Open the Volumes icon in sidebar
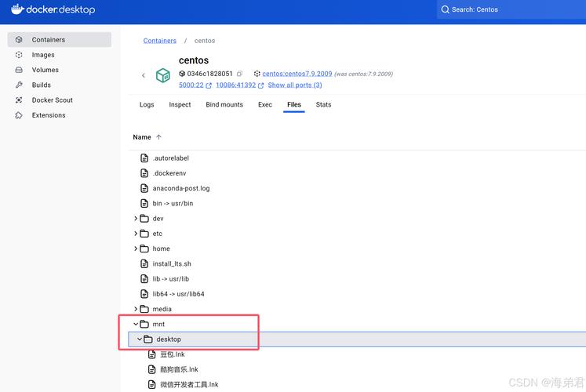 click(x=19, y=70)
